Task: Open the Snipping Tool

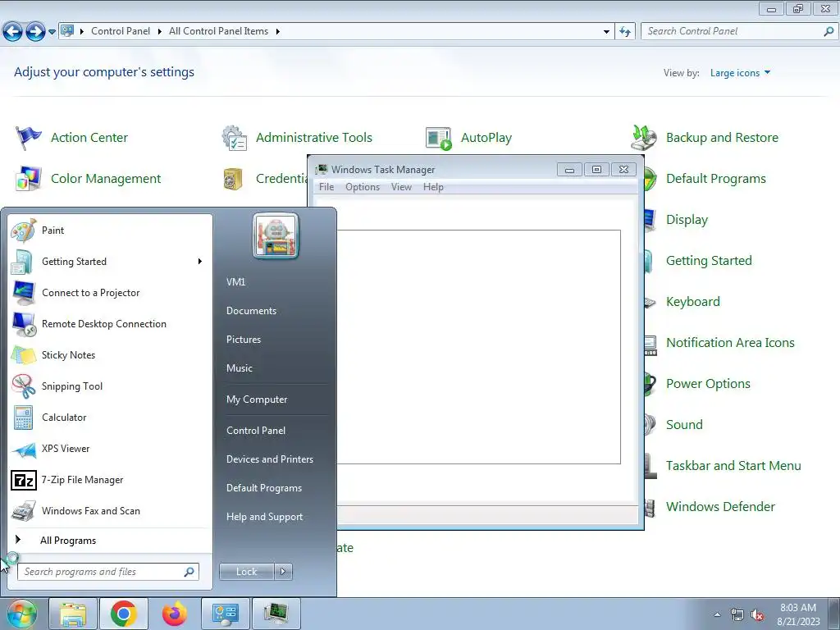Action: pos(72,386)
